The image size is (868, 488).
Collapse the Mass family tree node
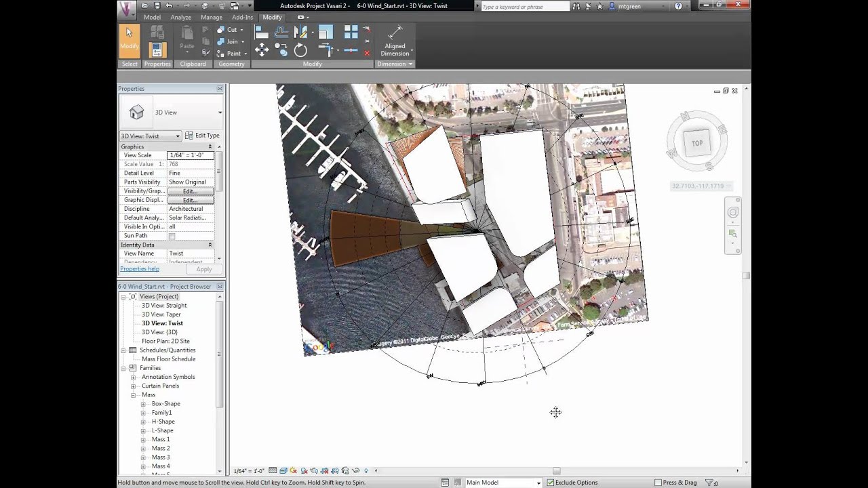coord(134,394)
